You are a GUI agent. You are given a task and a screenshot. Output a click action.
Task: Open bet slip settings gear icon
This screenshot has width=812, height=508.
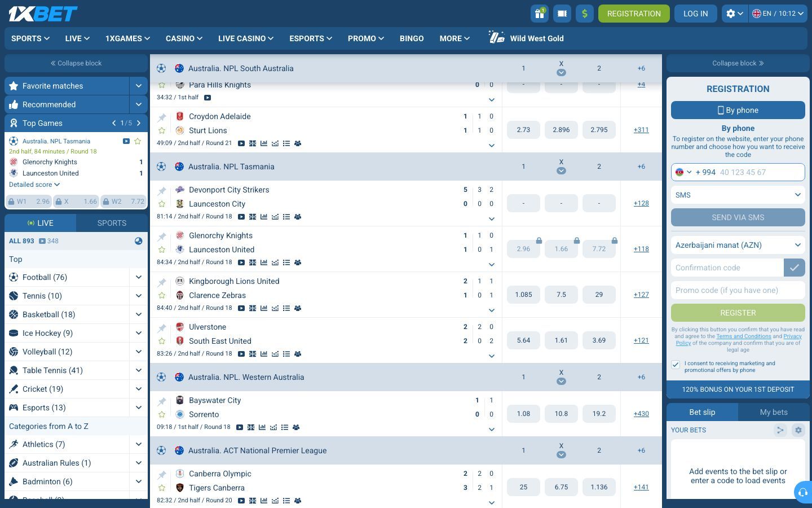pos(798,430)
